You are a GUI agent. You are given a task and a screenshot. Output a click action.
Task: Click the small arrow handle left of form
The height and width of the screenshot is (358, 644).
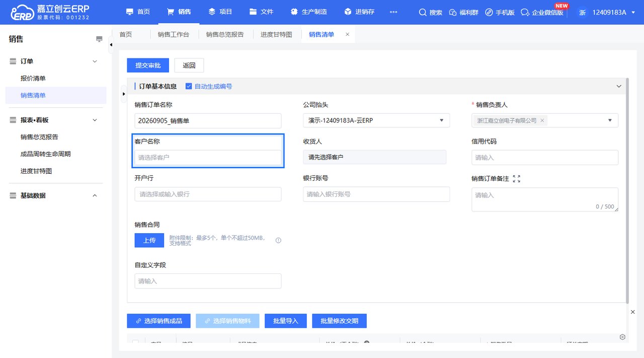(124, 94)
